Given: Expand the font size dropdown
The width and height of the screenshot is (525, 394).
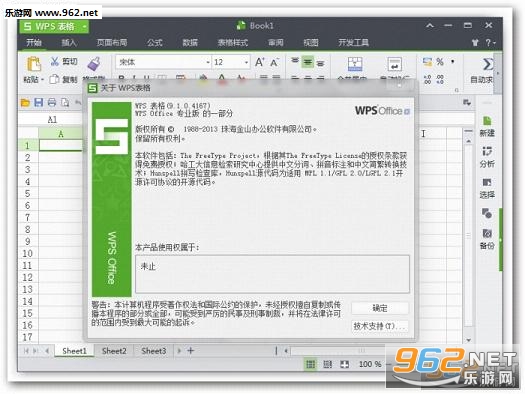Looking at the screenshot, I should (246, 63).
